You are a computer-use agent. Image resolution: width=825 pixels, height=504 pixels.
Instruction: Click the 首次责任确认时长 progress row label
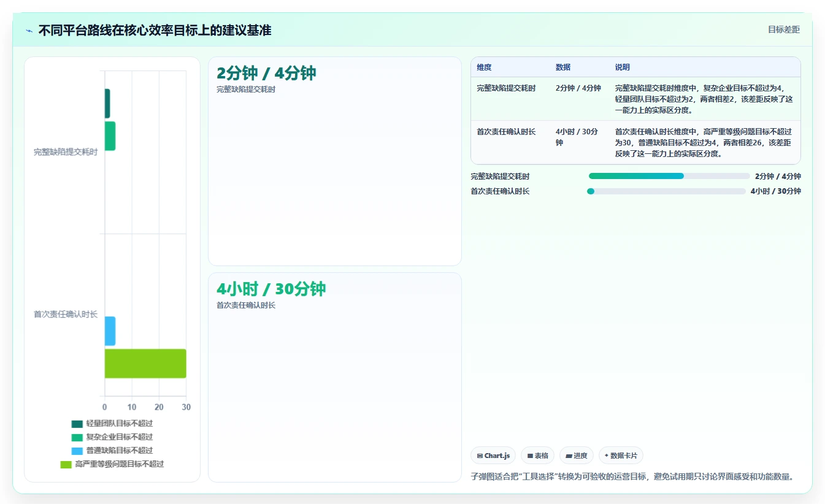[500, 191]
